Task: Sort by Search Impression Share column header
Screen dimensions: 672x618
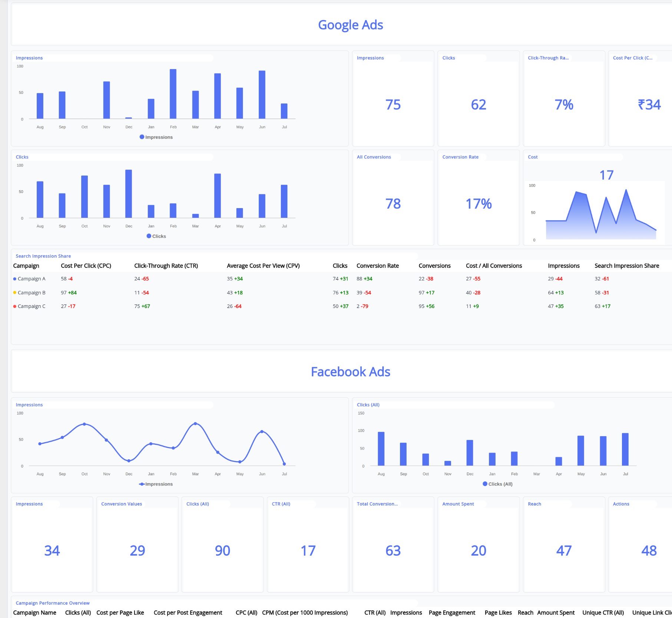Action: point(627,266)
